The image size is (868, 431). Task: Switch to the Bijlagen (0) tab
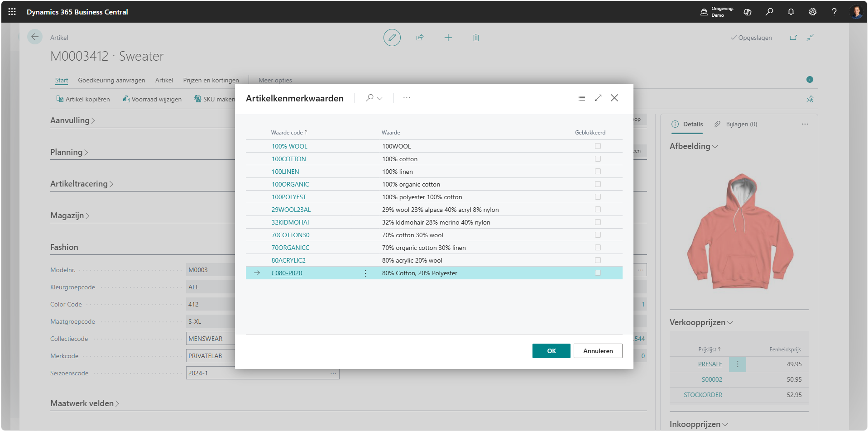tap(736, 124)
